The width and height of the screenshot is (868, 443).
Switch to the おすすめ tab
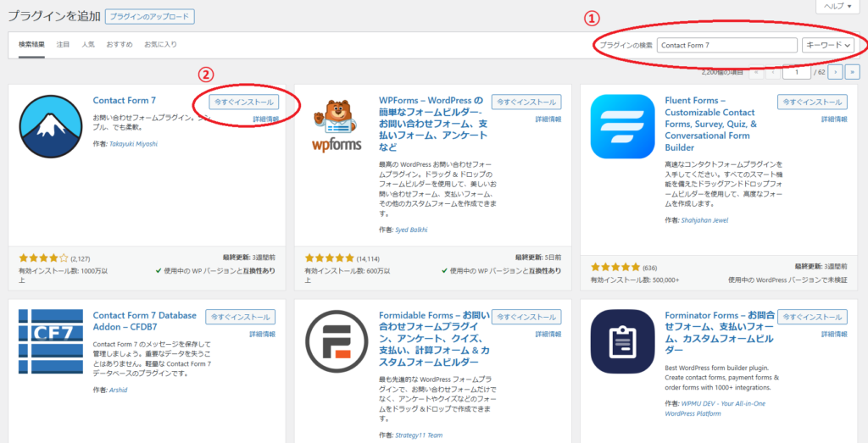pos(120,44)
